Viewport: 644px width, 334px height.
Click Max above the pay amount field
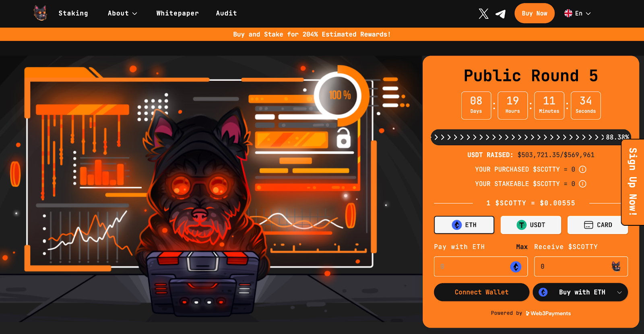(x=522, y=247)
